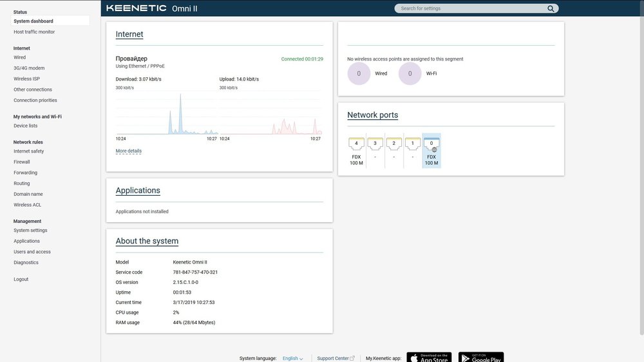Open Device lists page
The height and width of the screenshot is (362, 644).
click(x=26, y=126)
